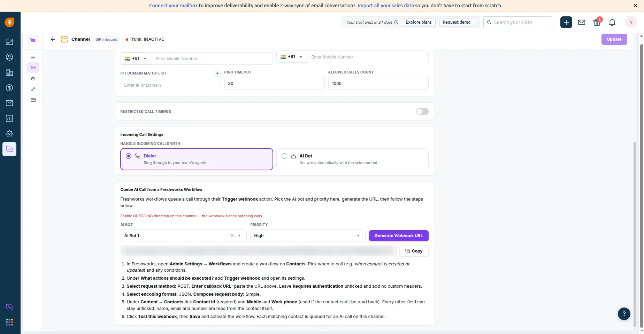Image resolution: width=644 pixels, height=334 pixels.
Task: Open the right +91 country code dropdown
Action: [292, 57]
